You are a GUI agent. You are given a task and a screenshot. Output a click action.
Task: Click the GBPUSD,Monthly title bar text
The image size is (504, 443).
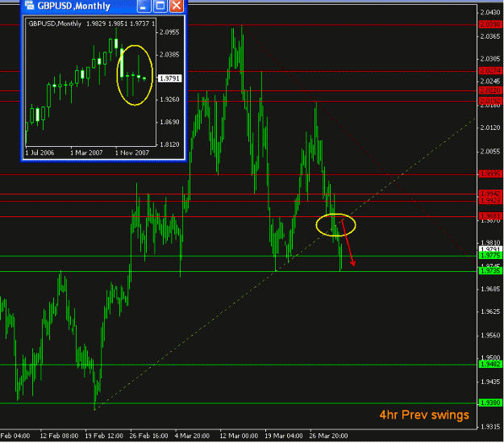74,6
